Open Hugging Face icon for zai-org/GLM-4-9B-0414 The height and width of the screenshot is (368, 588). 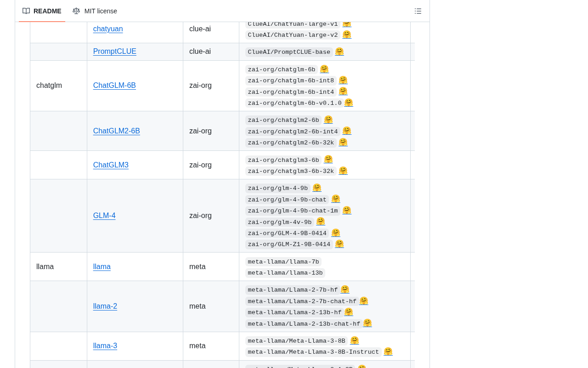coord(336,233)
